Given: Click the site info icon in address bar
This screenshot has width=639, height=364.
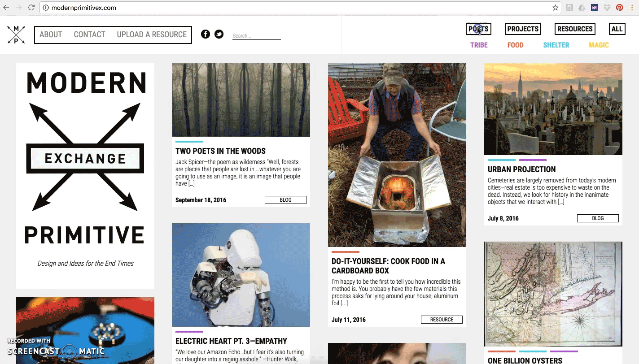Looking at the screenshot, I should click(x=46, y=8).
